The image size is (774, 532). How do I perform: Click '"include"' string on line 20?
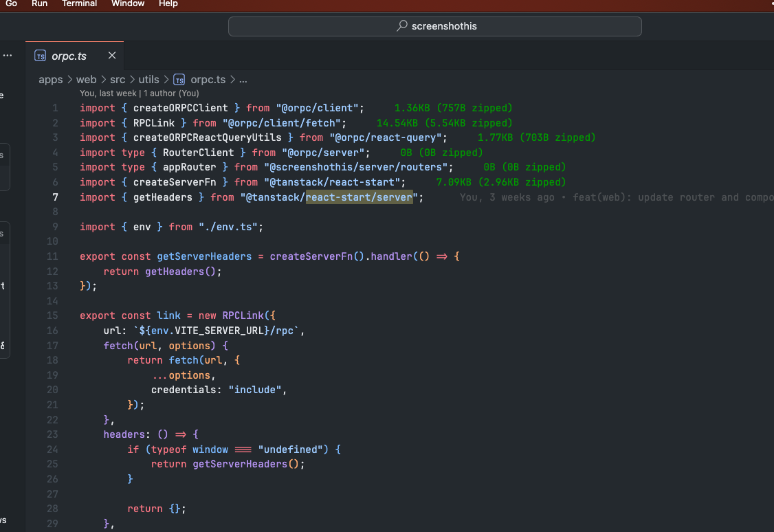255,390
